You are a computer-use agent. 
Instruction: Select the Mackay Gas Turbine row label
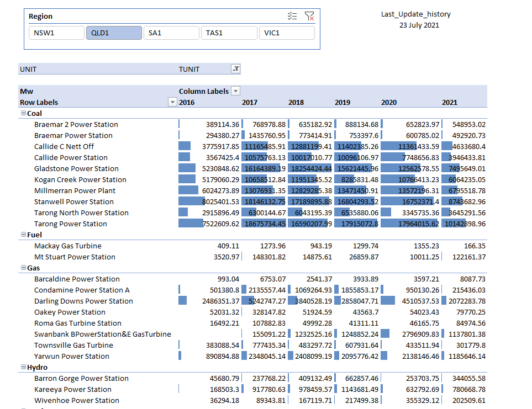click(x=67, y=246)
